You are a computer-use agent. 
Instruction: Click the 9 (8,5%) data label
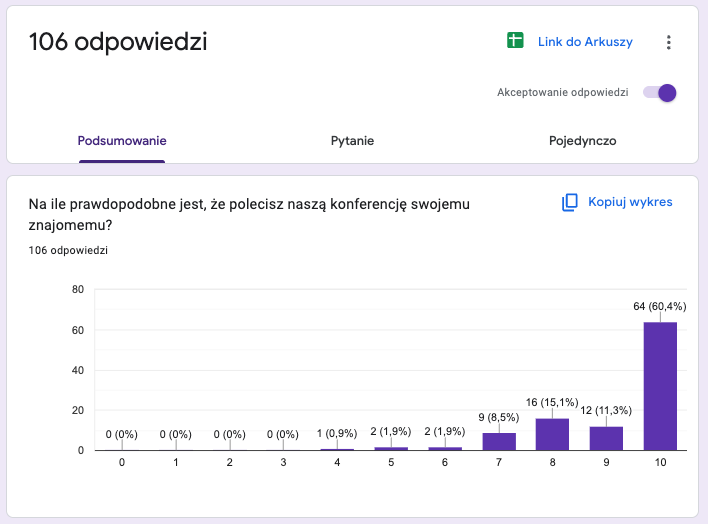coord(498,416)
